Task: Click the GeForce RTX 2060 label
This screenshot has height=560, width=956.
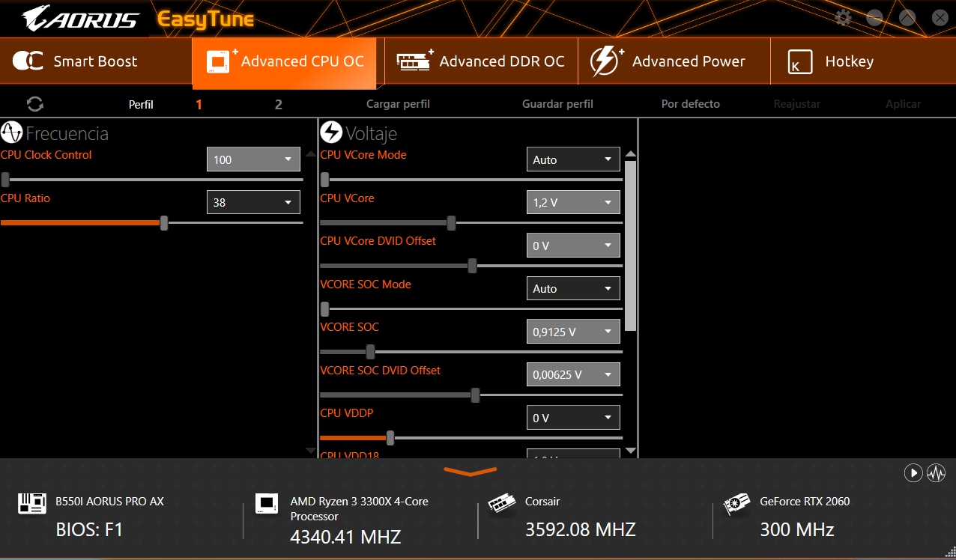Action: (805, 502)
